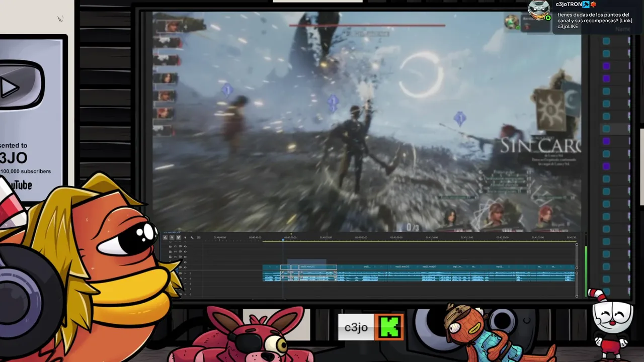Toggle insert sequences as nests button
The image size is (644, 362).
[x=165, y=237]
